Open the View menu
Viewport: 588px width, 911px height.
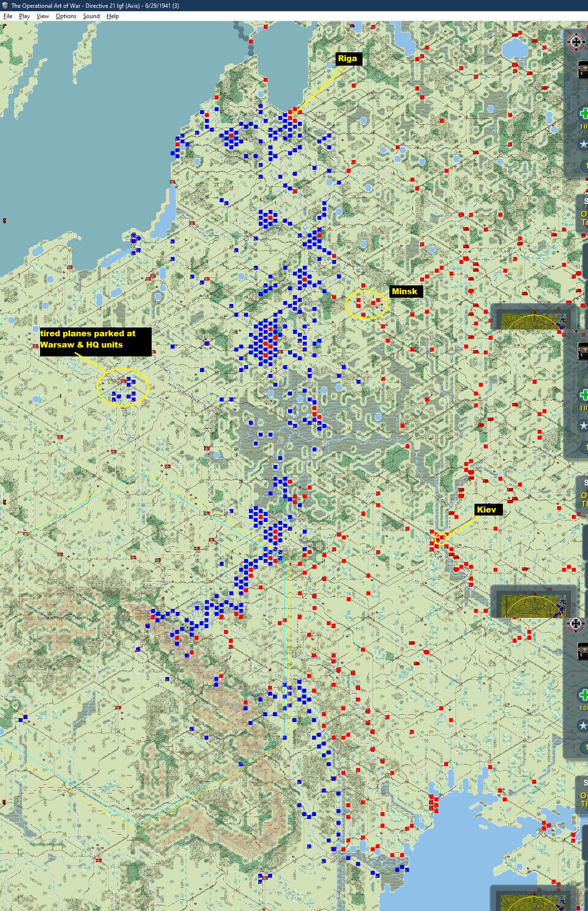pos(43,16)
